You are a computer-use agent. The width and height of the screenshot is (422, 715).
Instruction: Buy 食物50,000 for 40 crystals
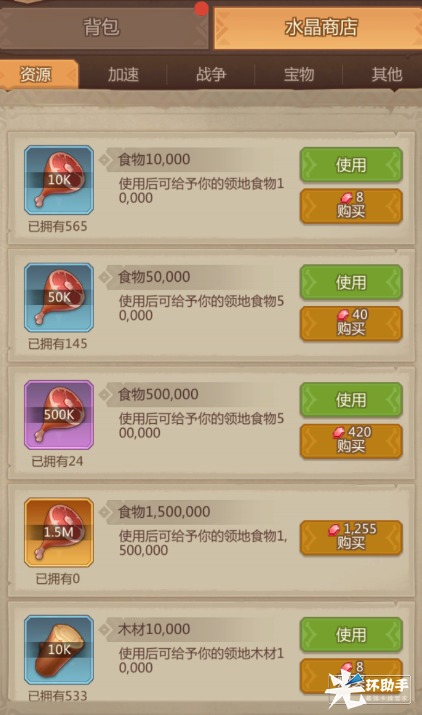click(351, 323)
